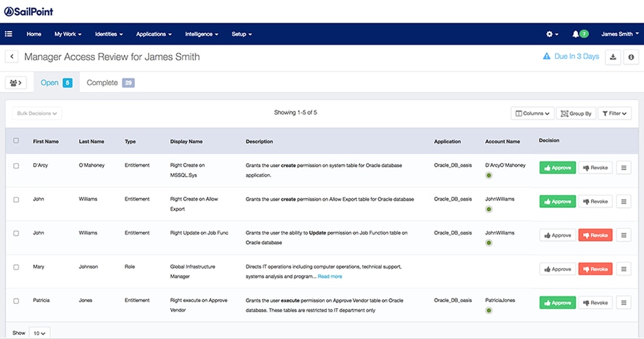Click account status dot under D'ArcyO'Mahoney
Viewport: 644px width, 339px height.
[489, 175]
